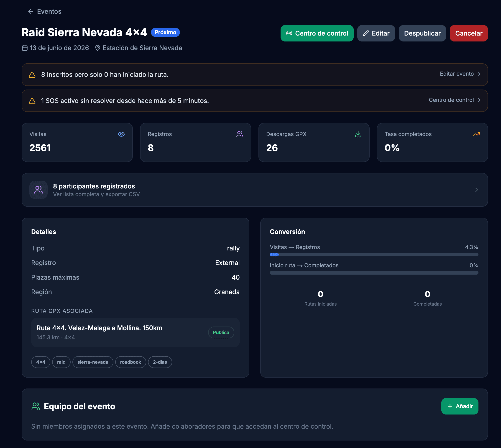The image size is (501, 448).
Task: Click the 145.3 km · 4×4 route info
Action: click(x=56, y=337)
